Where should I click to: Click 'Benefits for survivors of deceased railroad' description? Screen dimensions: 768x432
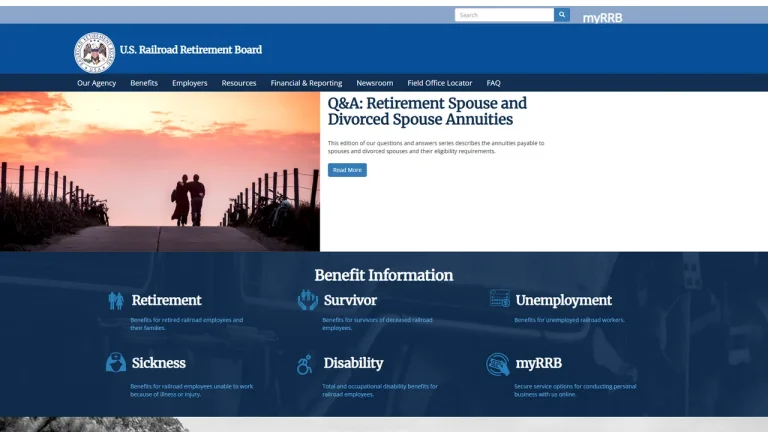[378, 324]
